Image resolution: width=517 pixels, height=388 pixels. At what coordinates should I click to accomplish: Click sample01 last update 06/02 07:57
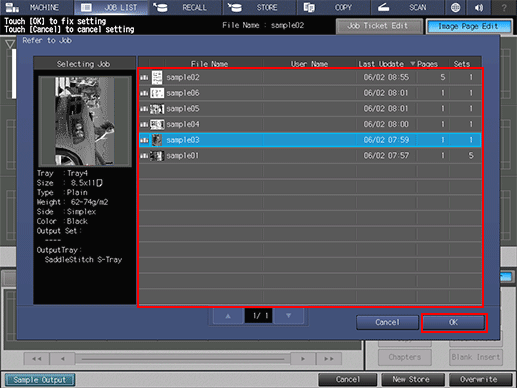[386, 156]
